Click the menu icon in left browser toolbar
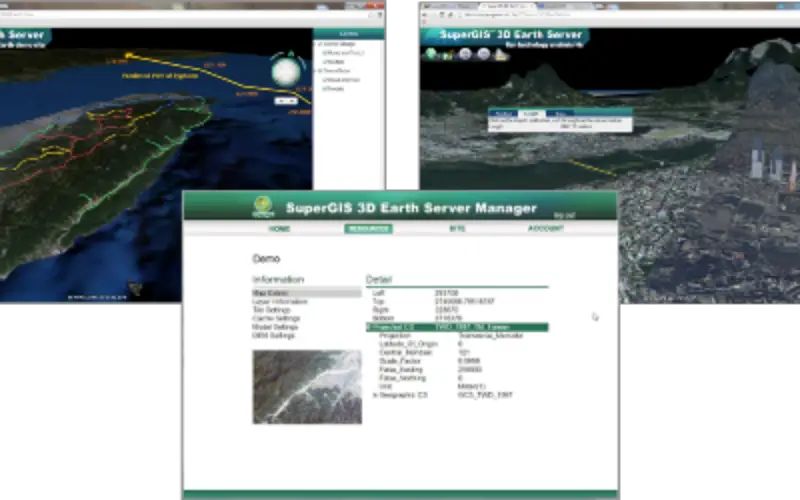The image size is (800, 500). click(380, 15)
